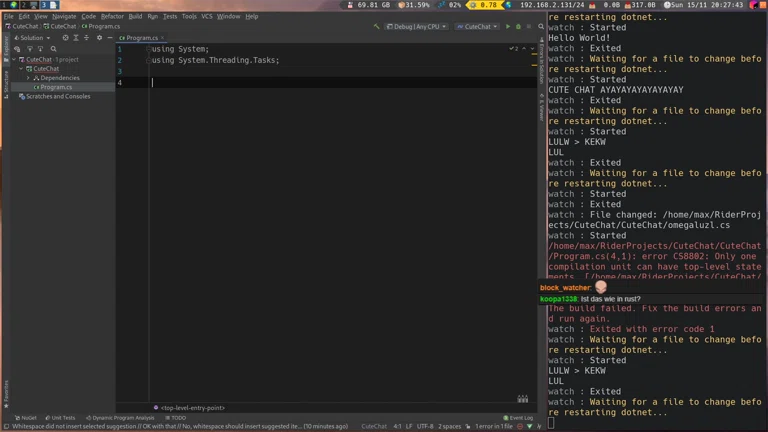Click the top-level-entry-point breadcrumb
Image resolution: width=768 pixels, height=432 pixels.
(x=189, y=408)
